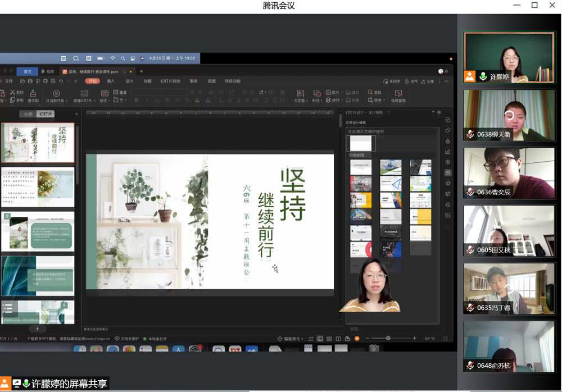Click the Text Box (文本框) tool icon

point(300,93)
